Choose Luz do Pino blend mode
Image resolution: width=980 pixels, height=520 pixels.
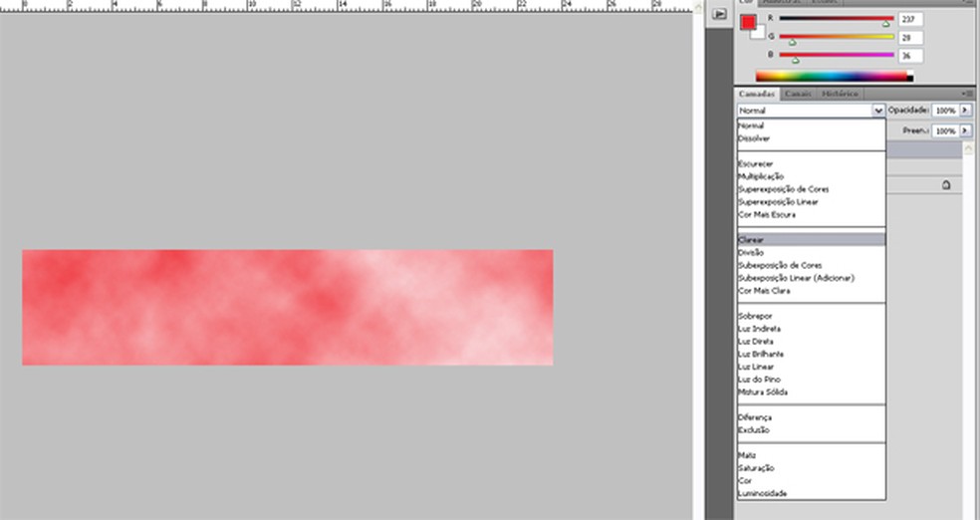coord(812,380)
